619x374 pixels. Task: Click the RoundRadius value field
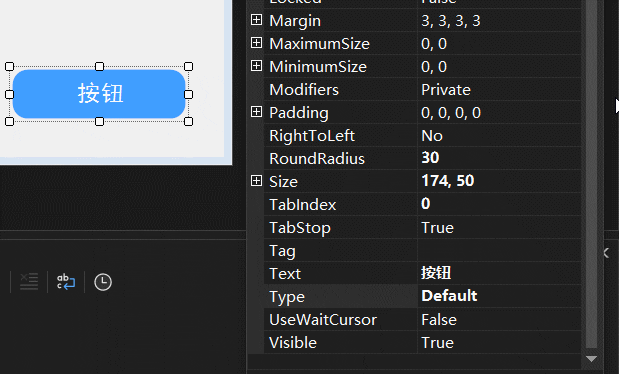click(499, 158)
